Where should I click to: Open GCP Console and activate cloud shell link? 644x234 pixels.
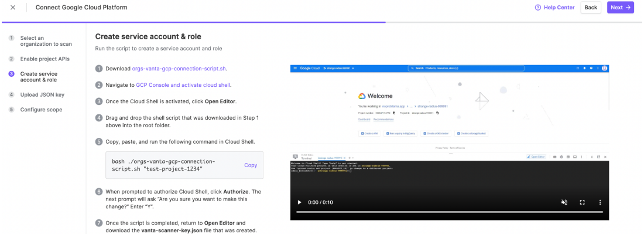tap(183, 85)
